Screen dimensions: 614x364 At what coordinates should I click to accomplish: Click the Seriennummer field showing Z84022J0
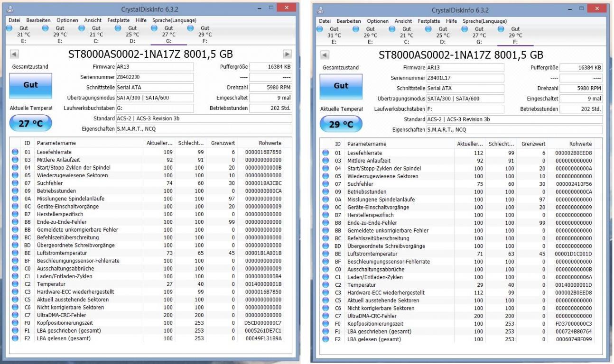[155, 77]
